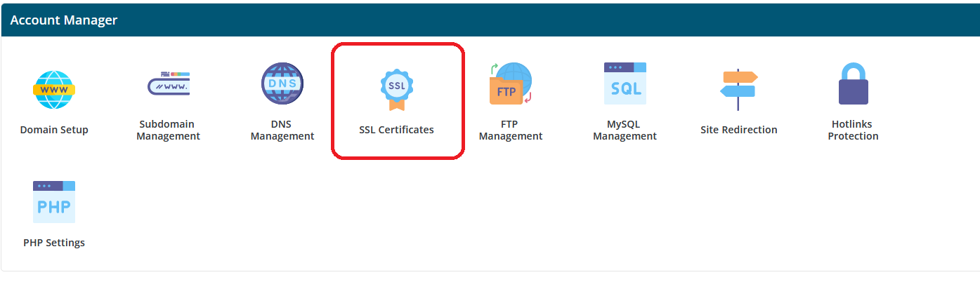Open Domain Setup via the WWW globe icon
The width and height of the screenshot is (980, 282).
pyautogui.click(x=54, y=89)
